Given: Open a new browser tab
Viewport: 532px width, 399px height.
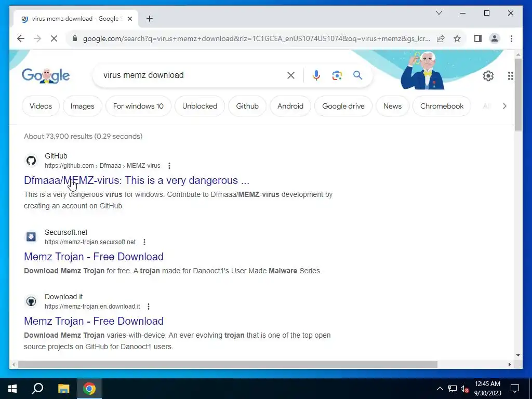Looking at the screenshot, I should point(150,19).
